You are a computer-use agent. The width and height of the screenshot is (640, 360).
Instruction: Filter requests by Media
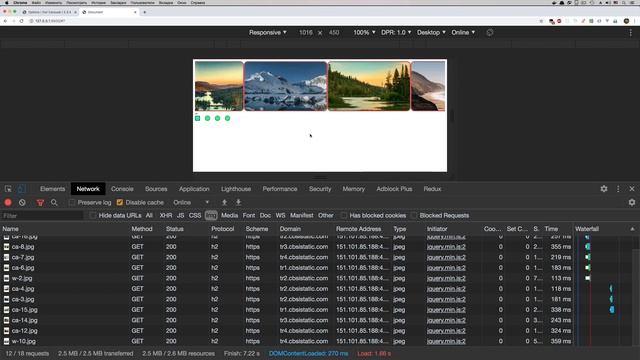pos(229,216)
